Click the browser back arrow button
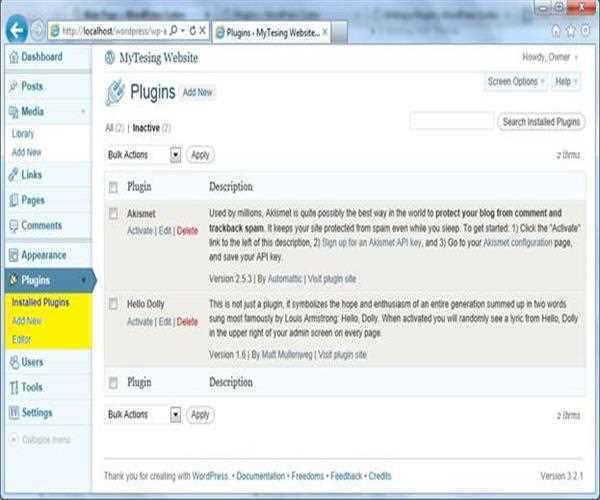Viewport: 600px width, 500px height. 16,29
